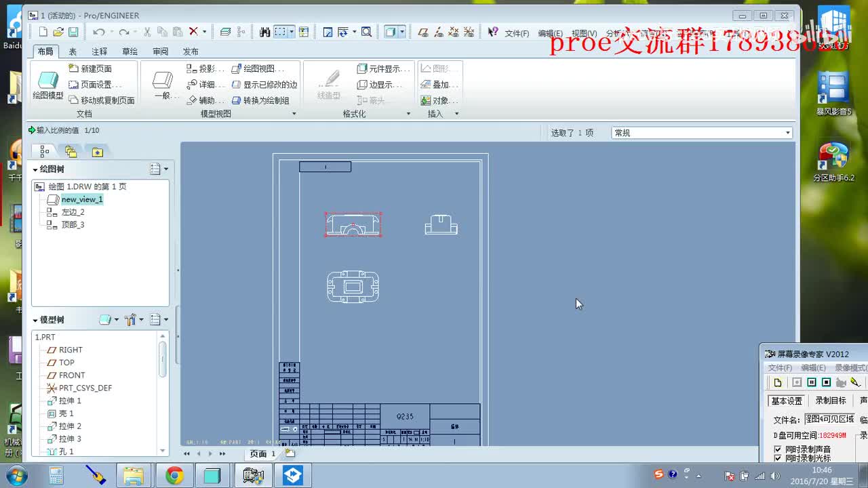Viewport: 868px width, 488px height.
Task: Open the binoculars find tool
Action: click(264, 32)
